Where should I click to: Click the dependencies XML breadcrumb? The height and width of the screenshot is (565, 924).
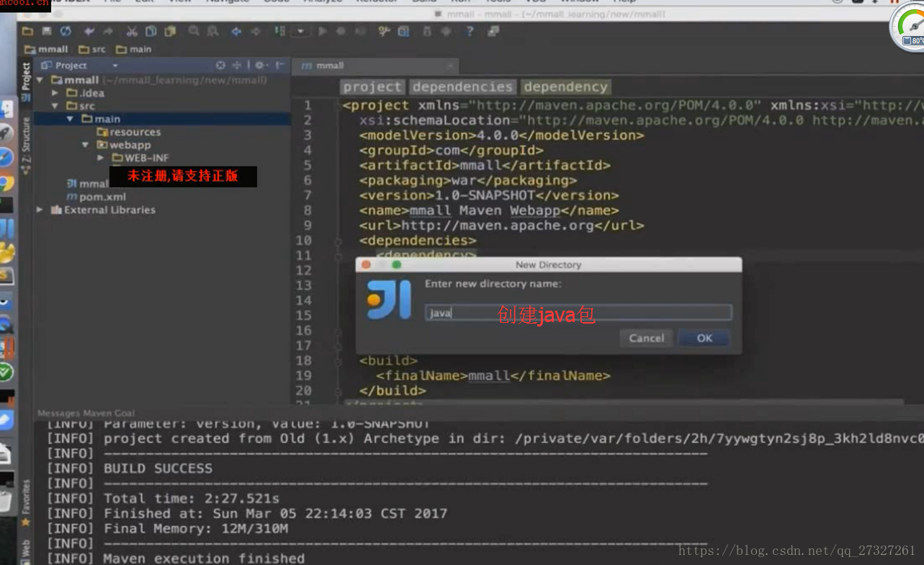(462, 86)
